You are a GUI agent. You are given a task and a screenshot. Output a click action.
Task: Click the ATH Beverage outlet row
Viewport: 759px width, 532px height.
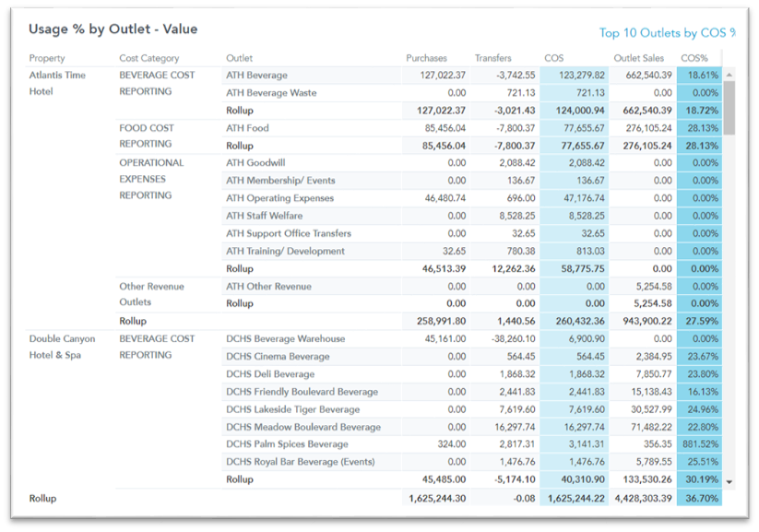pyautogui.click(x=256, y=75)
